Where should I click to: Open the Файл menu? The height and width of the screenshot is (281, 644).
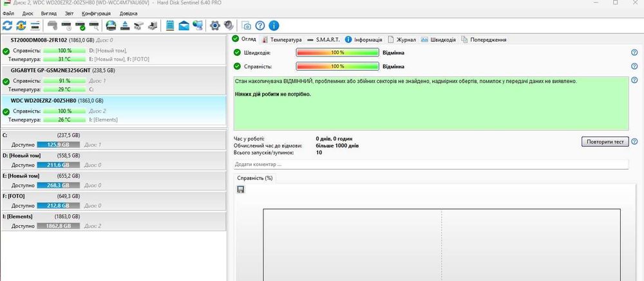pos(8,14)
